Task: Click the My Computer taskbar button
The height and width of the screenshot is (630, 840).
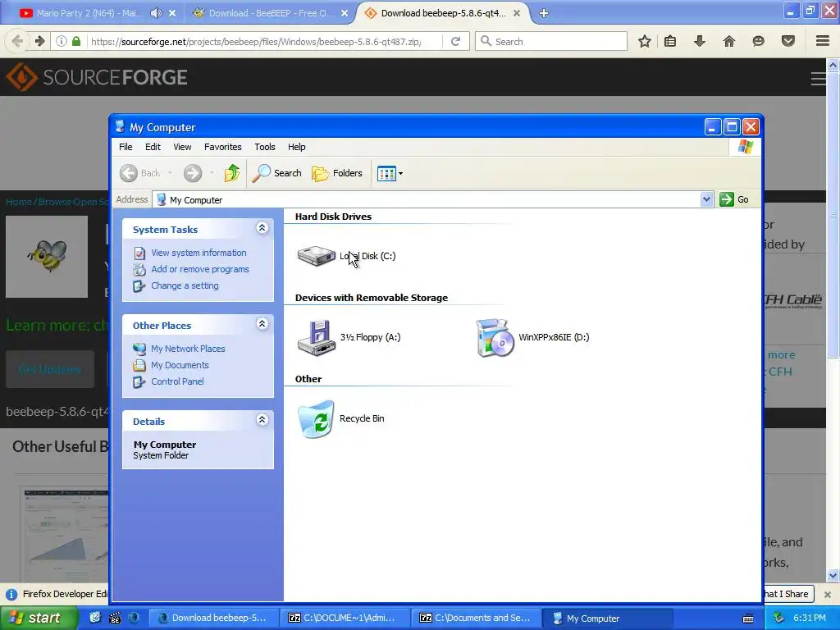Action: (608, 619)
